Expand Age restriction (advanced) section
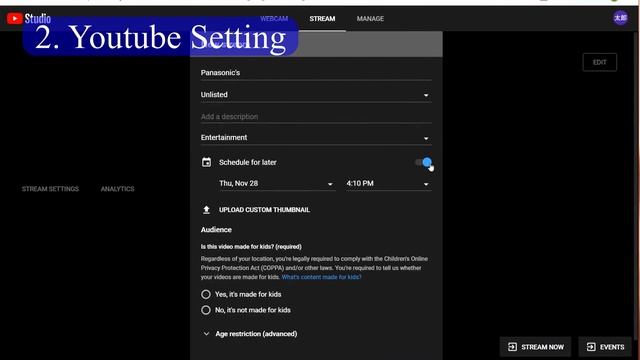 pyautogui.click(x=250, y=334)
